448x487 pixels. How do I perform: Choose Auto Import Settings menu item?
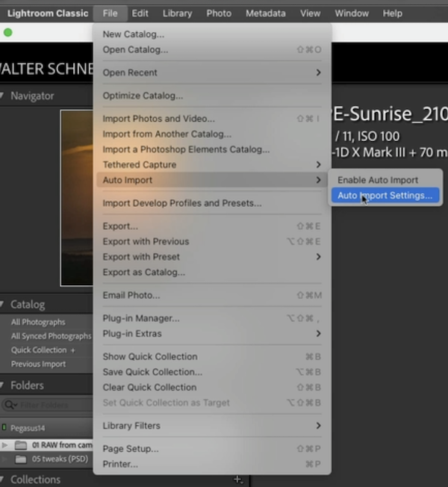pyautogui.click(x=385, y=196)
